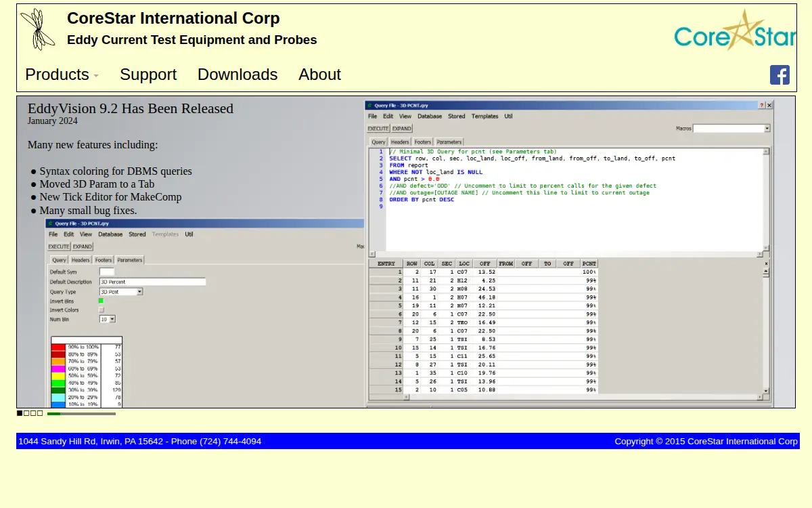
Task: Click the ENTRY column header
Action: point(386,263)
